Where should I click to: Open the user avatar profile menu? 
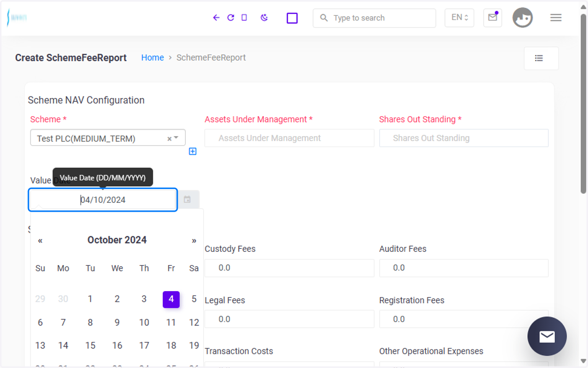[x=522, y=18]
